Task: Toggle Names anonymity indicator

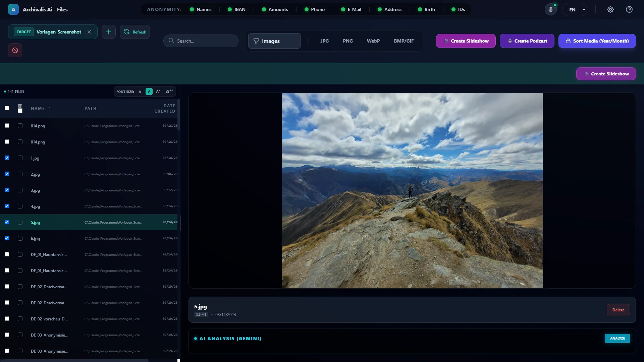Action: [201, 9]
